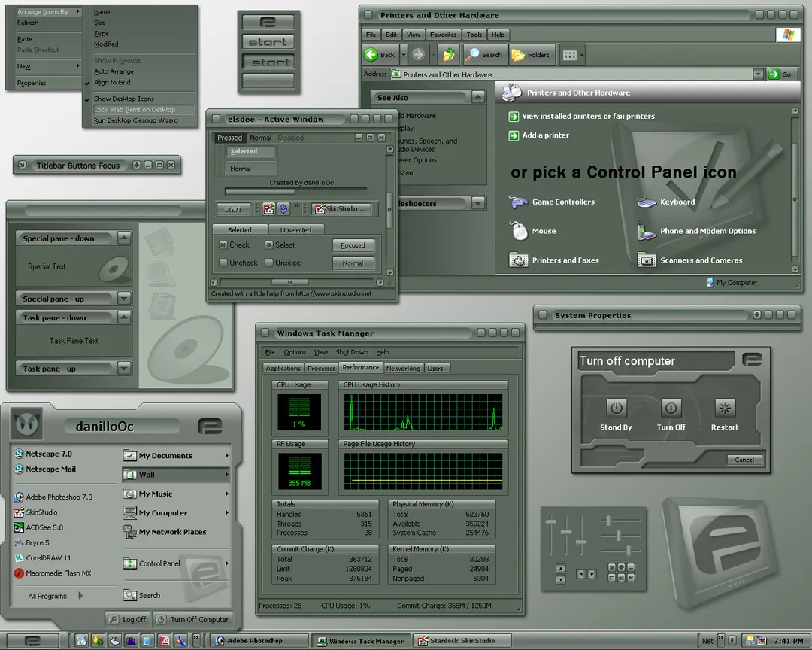The width and height of the screenshot is (812, 650).
Task: Choose the Unselect radio button
Action: [268, 263]
